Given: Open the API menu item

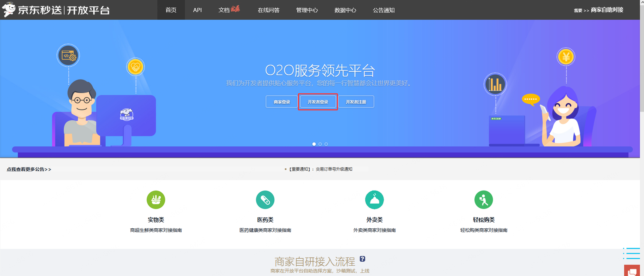Looking at the screenshot, I should (197, 10).
